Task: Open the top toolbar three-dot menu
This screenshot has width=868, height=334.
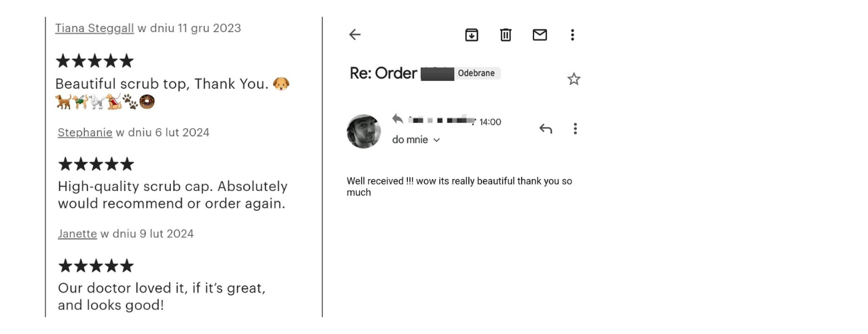Action: pyautogui.click(x=572, y=35)
